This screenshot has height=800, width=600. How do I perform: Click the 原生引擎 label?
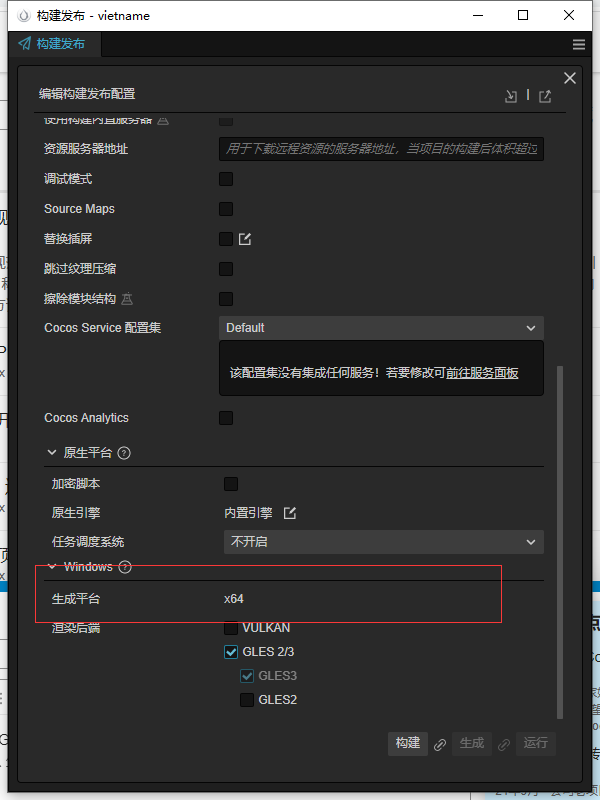pyautogui.click(x=76, y=513)
